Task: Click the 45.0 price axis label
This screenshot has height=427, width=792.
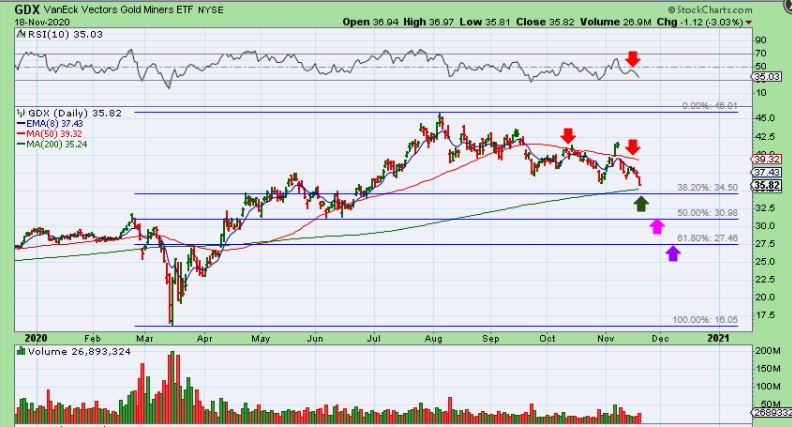Action: pyautogui.click(x=765, y=118)
